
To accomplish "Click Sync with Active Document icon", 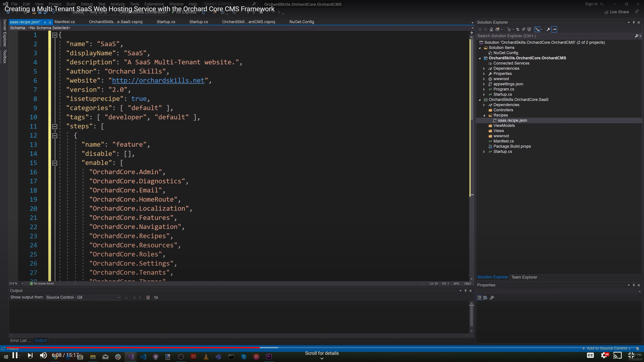I will point(518,29).
